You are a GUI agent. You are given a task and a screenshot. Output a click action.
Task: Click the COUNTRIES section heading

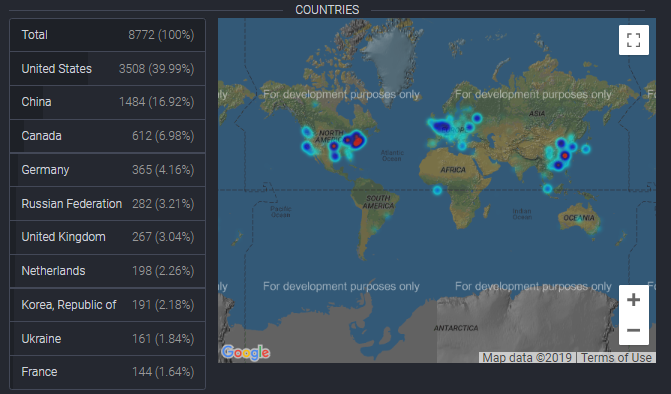coord(327,10)
